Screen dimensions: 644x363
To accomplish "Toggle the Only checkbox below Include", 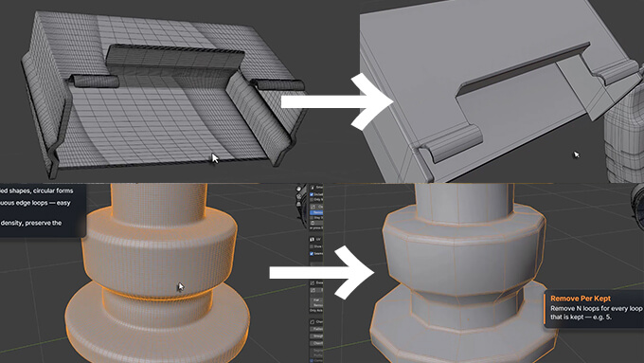I will [312, 199].
